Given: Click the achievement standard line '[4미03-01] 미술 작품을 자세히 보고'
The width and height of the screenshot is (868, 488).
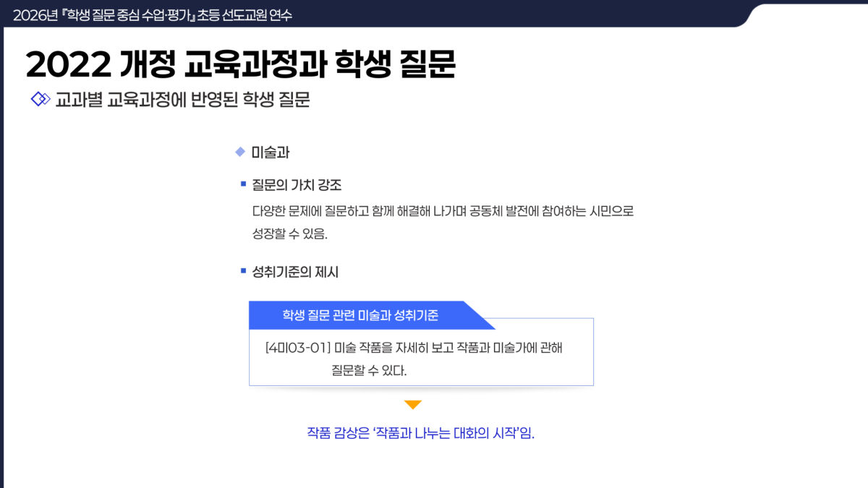Looking at the screenshot, I should pos(414,348).
